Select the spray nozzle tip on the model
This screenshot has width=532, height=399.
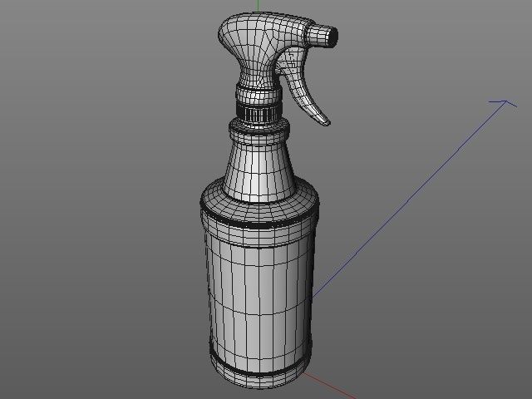(323, 35)
